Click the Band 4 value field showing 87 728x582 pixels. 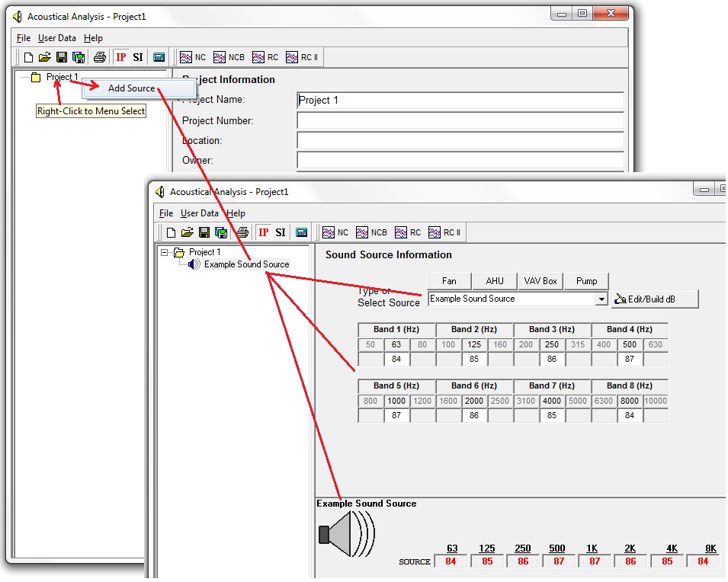pos(630,360)
